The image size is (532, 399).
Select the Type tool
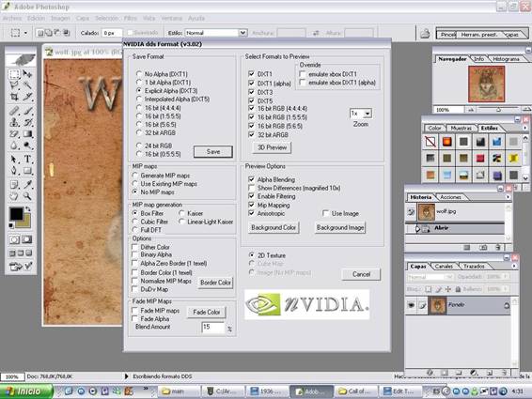point(27,159)
